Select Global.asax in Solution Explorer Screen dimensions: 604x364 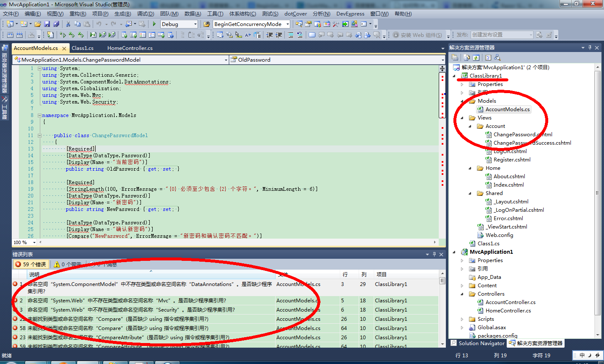click(x=492, y=328)
